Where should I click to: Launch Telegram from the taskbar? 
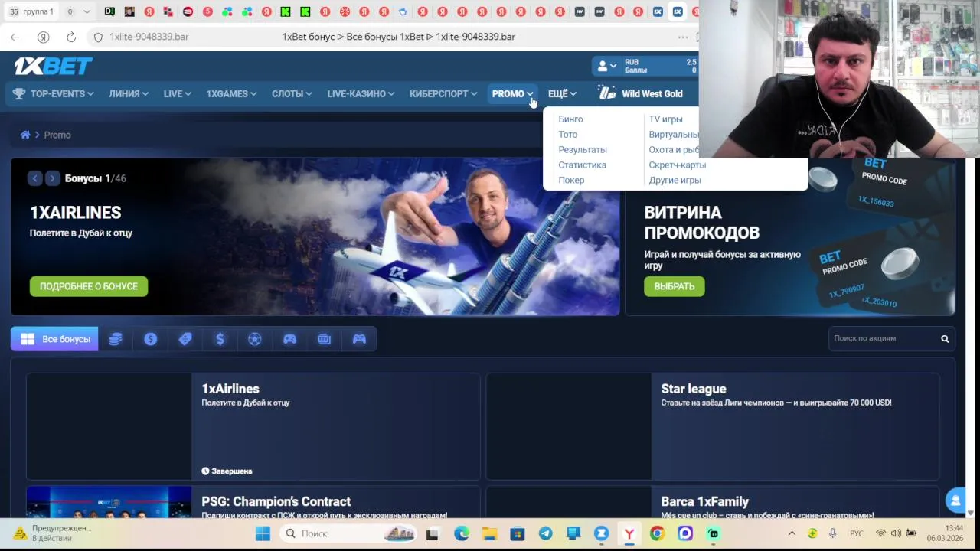[x=545, y=533]
